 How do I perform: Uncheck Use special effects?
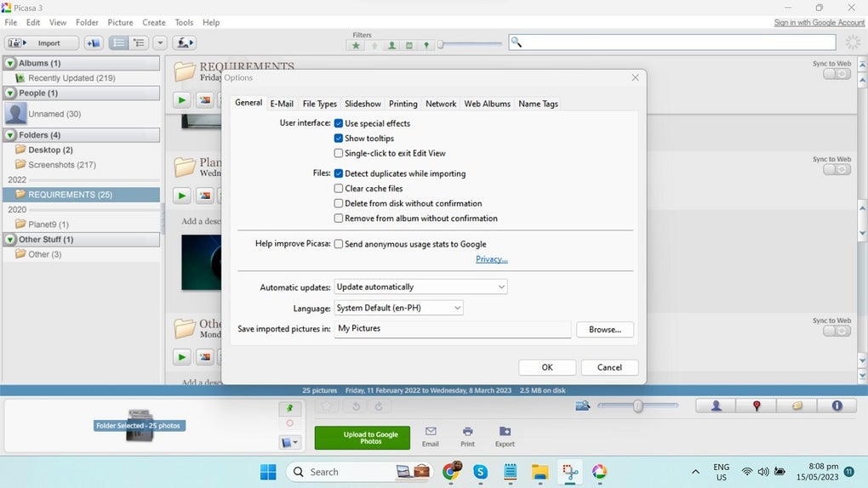[338, 123]
